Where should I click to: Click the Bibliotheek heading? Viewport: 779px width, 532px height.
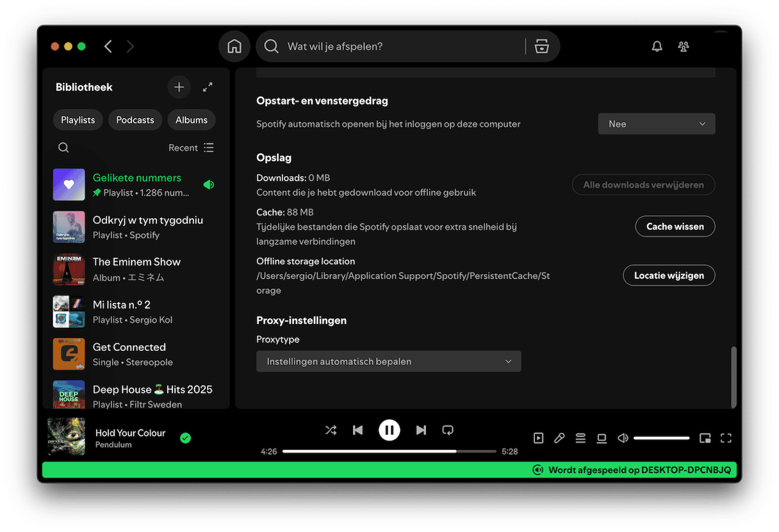pyautogui.click(x=84, y=87)
